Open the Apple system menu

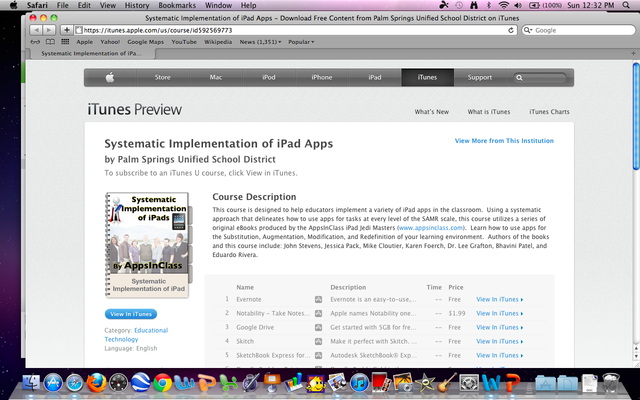(x=13, y=5)
